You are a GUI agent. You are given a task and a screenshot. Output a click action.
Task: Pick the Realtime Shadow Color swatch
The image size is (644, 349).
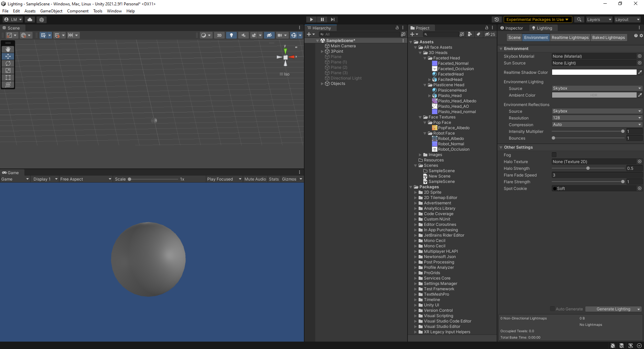tap(594, 72)
